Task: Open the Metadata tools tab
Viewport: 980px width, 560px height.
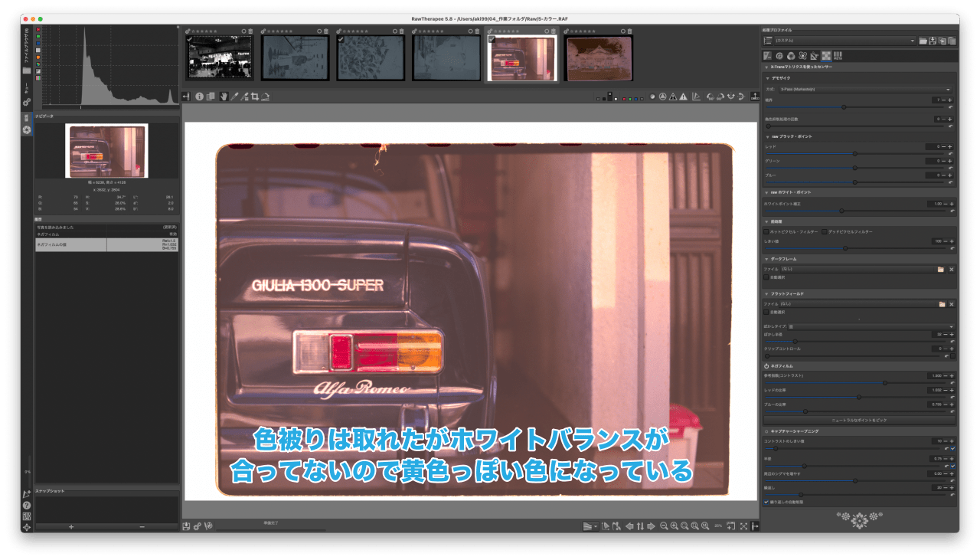Action: [838, 55]
